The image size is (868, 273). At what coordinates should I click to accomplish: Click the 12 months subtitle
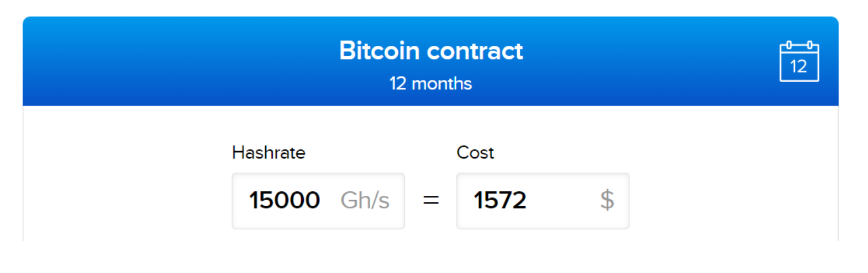pyautogui.click(x=430, y=84)
